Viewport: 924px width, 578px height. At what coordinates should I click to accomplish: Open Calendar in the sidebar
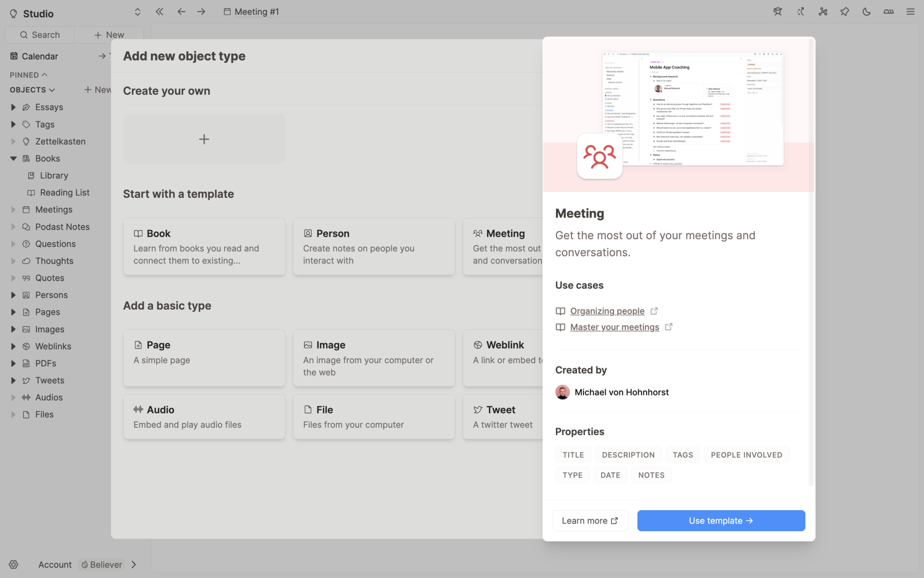(40, 56)
